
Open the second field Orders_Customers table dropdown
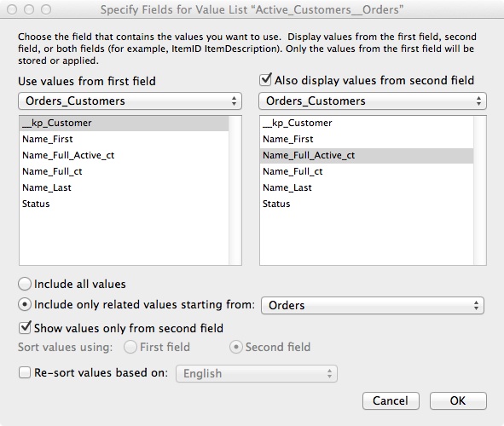tap(373, 101)
